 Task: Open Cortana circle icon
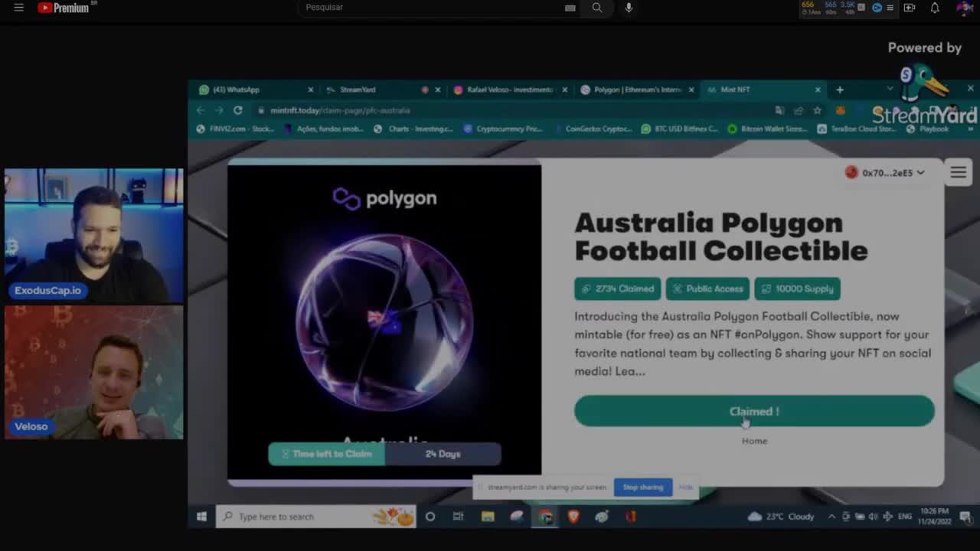(430, 517)
